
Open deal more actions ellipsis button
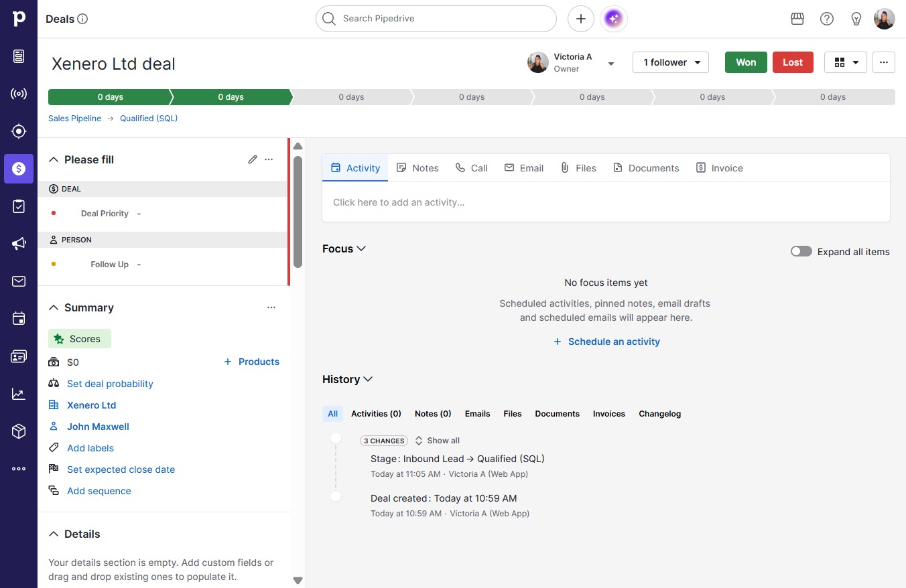click(884, 62)
